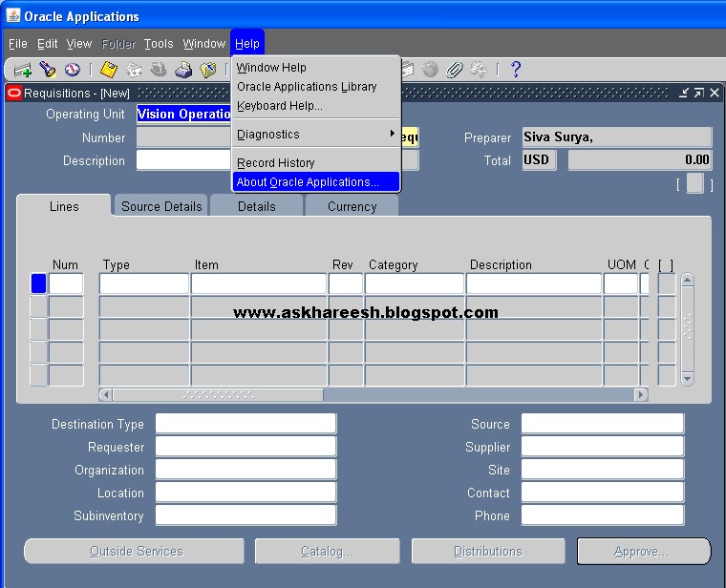Click the header Description field
The height and width of the screenshot is (588, 726).
(x=184, y=160)
